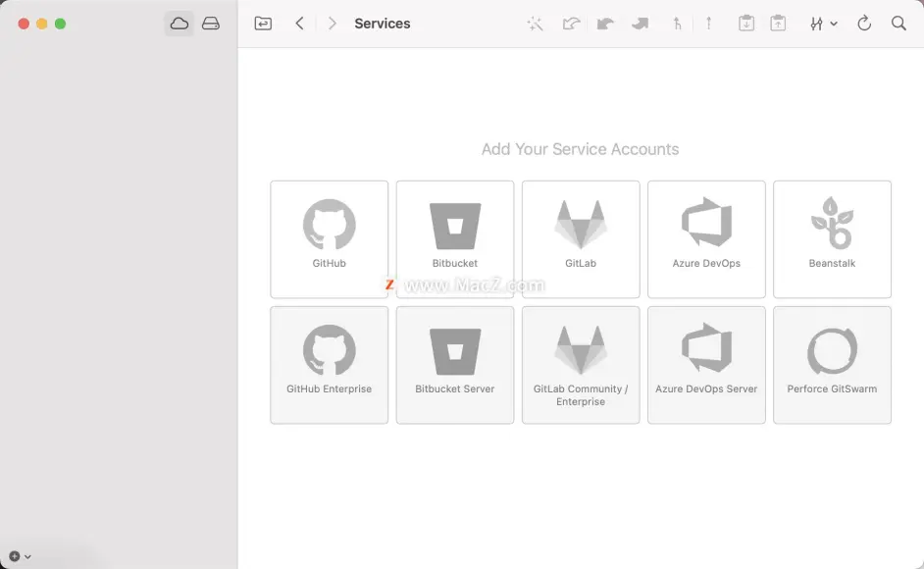Refresh using the circular arrow icon

point(864,24)
